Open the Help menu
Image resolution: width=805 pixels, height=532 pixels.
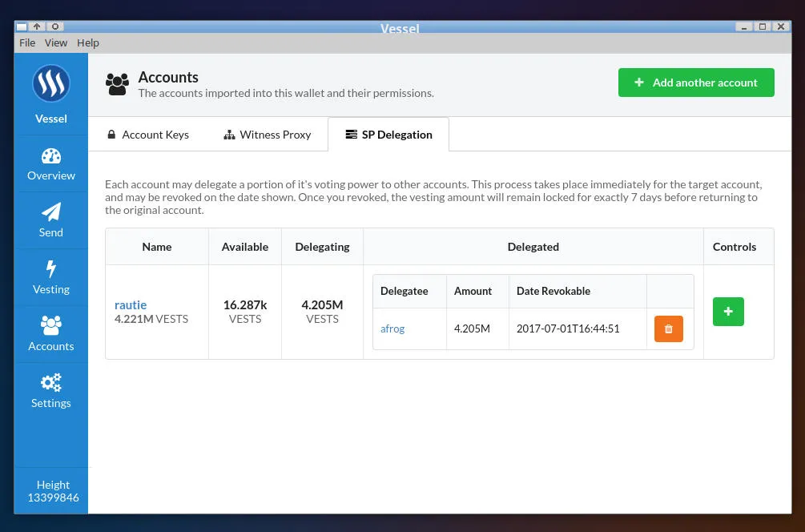point(88,43)
